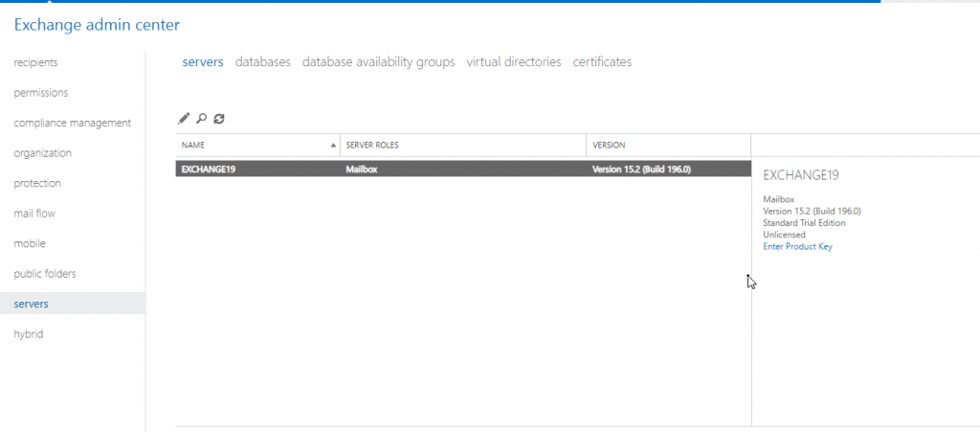Click version text in details pane

coord(812,212)
